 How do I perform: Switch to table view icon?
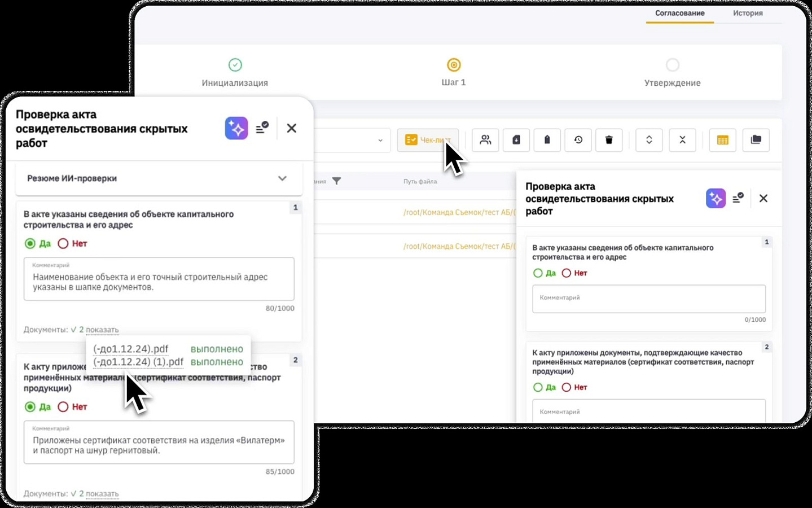point(723,140)
